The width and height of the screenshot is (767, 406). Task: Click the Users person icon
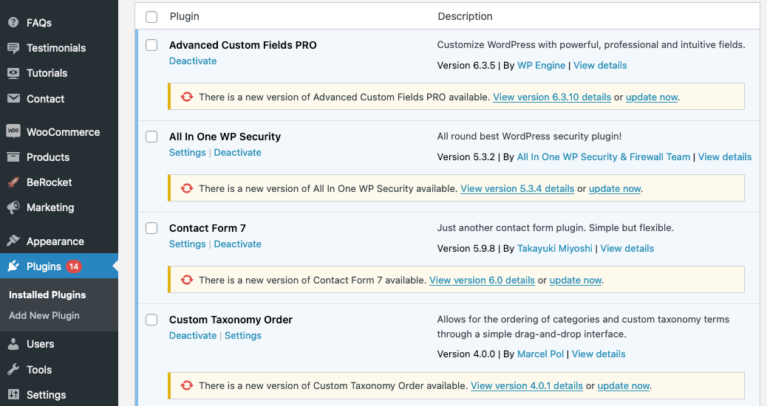pos(13,344)
